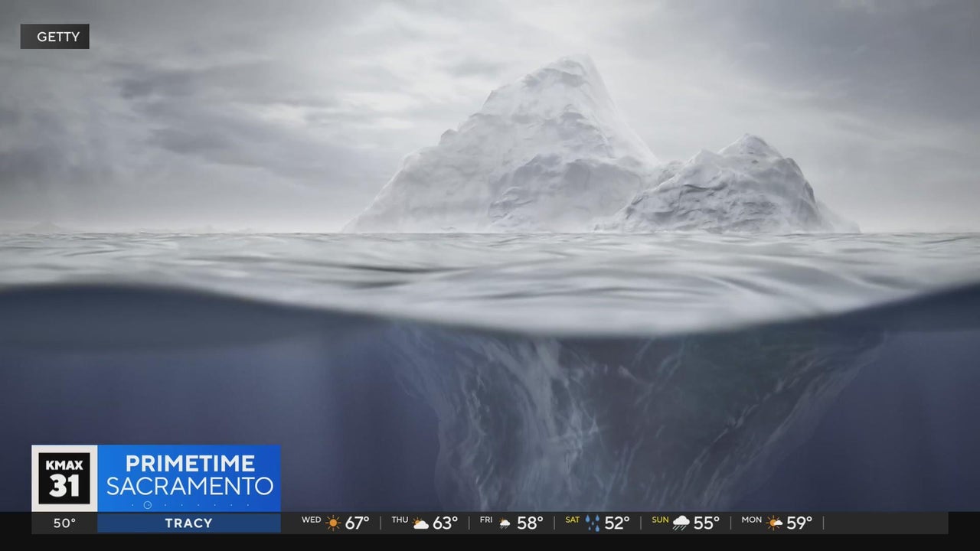Click the circled dot page indicator under Sacramento

[x=147, y=504]
